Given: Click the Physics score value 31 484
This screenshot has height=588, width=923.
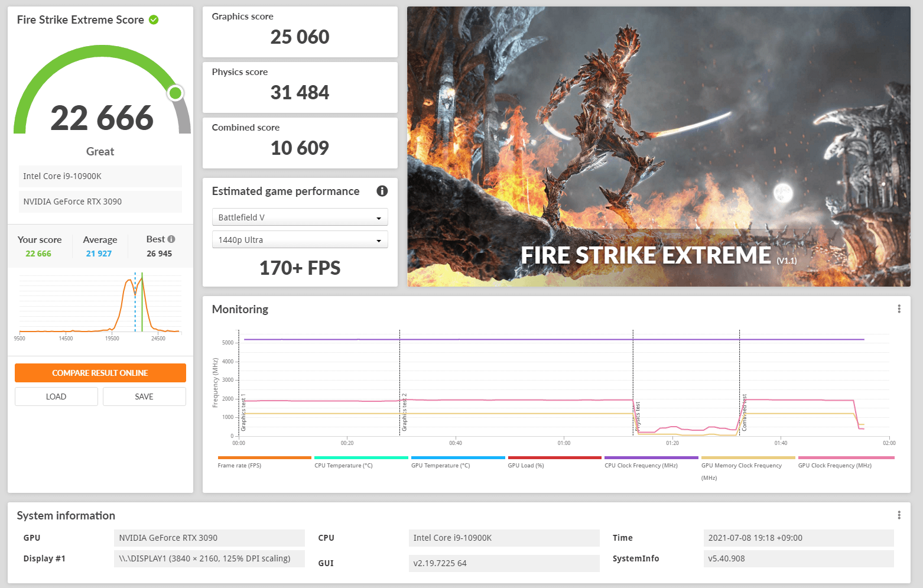Looking at the screenshot, I should pos(300,93).
